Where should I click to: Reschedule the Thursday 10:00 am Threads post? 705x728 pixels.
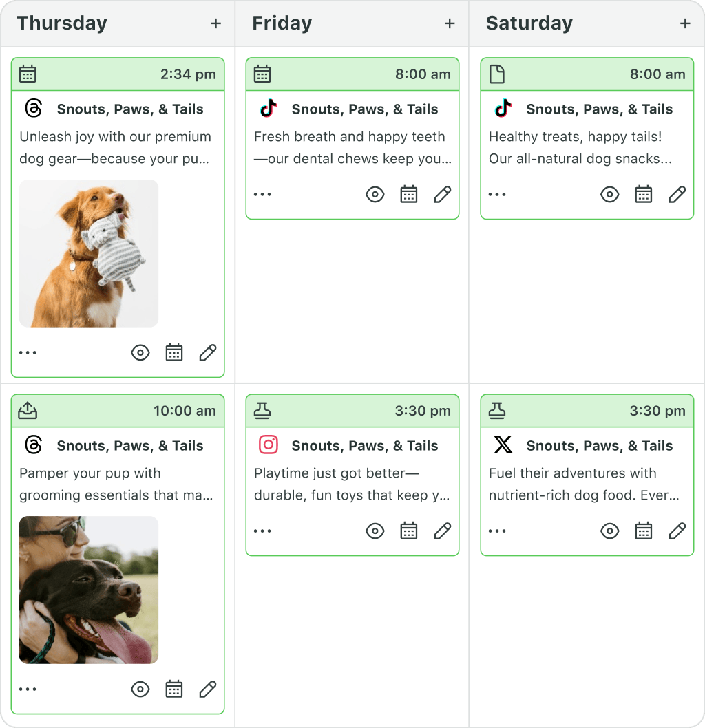click(174, 689)
